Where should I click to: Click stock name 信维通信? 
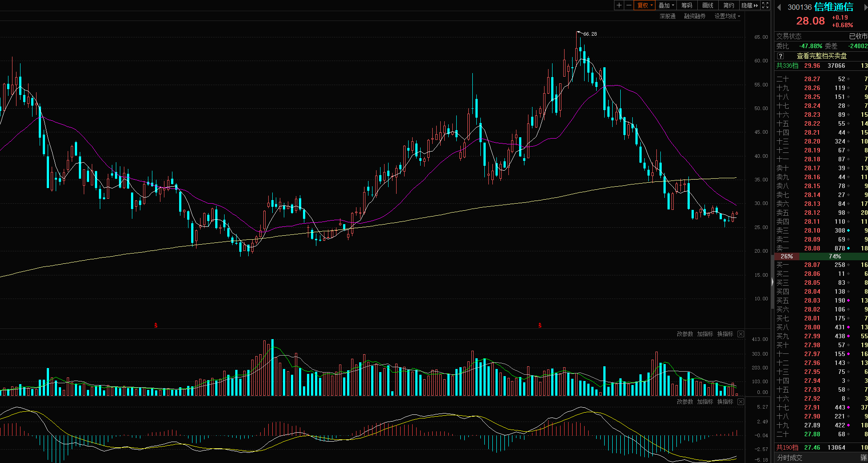click(834, 7)
